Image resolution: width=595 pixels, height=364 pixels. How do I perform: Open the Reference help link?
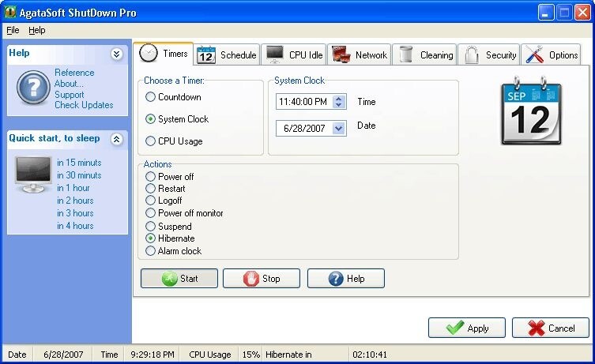(x=74, y=73)
